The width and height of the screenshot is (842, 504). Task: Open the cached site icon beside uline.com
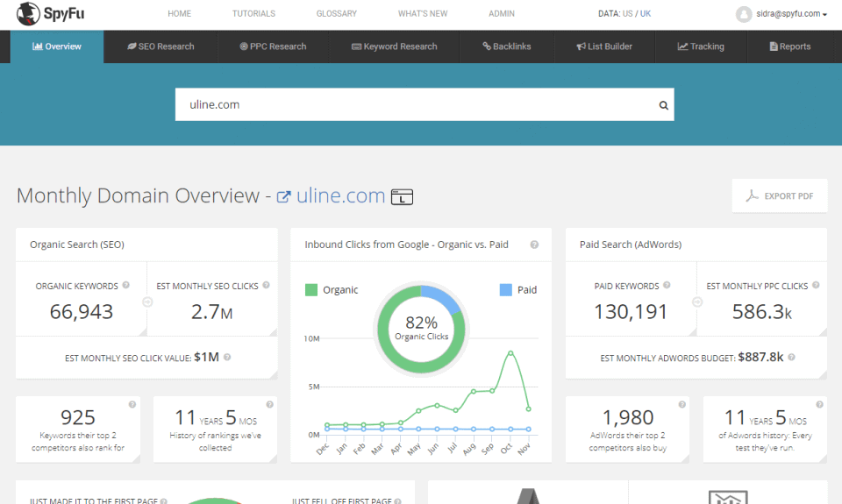[x=402, y=197]
